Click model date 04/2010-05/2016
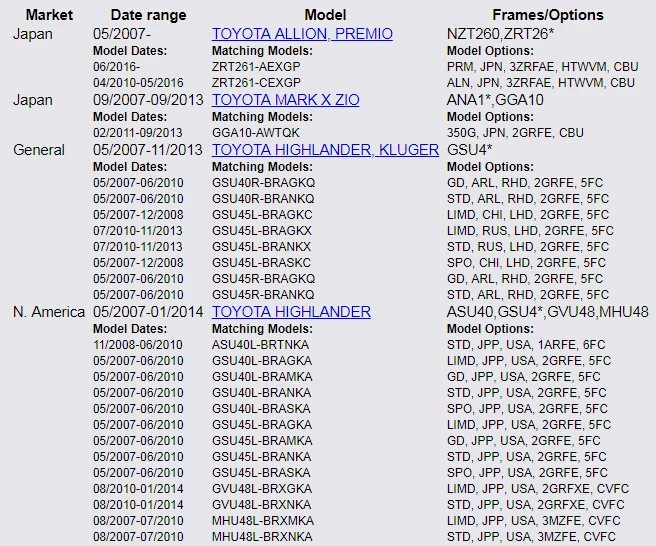The image size is (656, 546). 138,83
